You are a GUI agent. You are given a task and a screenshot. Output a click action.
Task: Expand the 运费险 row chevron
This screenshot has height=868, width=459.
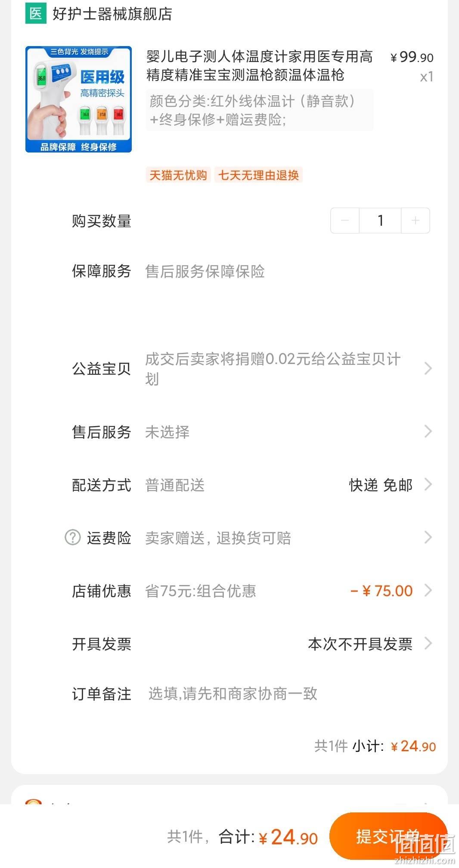[428, 537]
